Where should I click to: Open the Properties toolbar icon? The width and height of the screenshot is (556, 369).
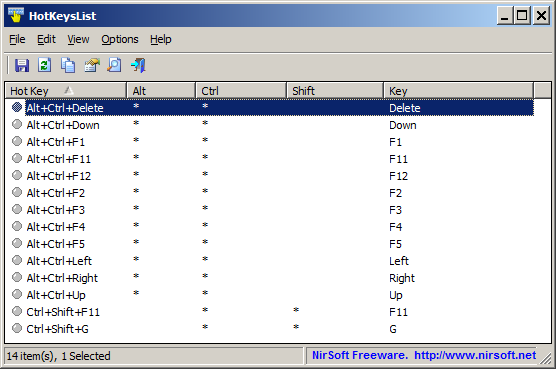coord(91,66)
